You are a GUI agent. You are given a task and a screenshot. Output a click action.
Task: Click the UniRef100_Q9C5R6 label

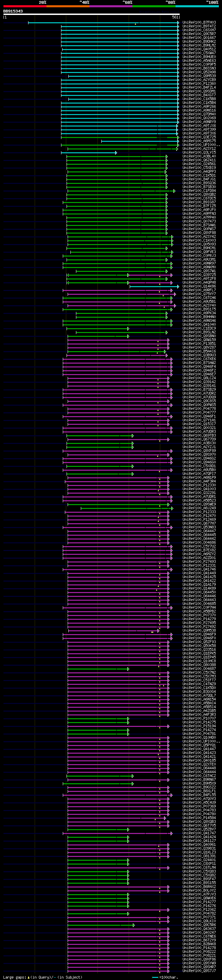tap(199, 925)
